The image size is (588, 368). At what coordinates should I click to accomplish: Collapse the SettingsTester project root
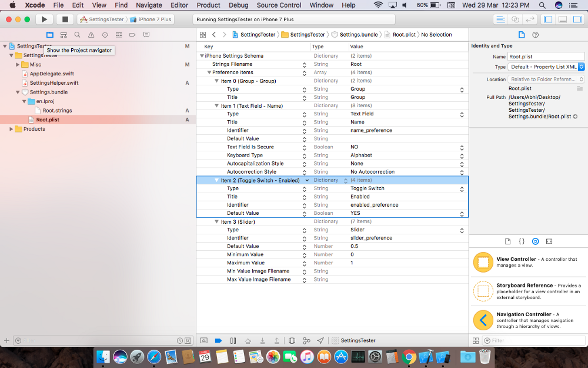[x=5, y=46]
